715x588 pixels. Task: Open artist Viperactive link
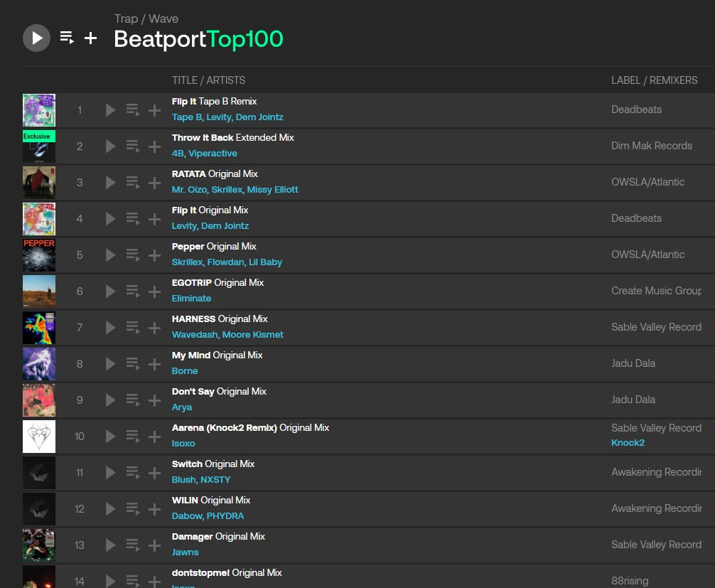(213, 154)
